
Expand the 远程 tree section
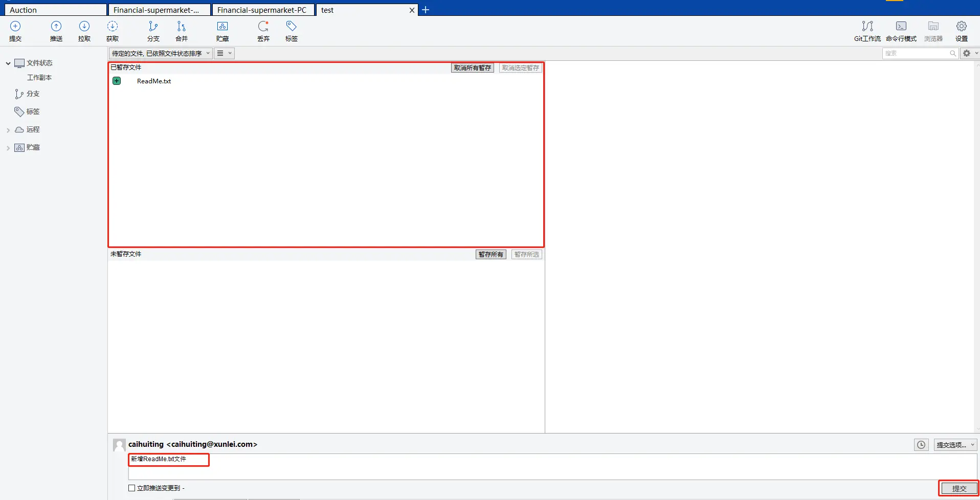(8, 130)
